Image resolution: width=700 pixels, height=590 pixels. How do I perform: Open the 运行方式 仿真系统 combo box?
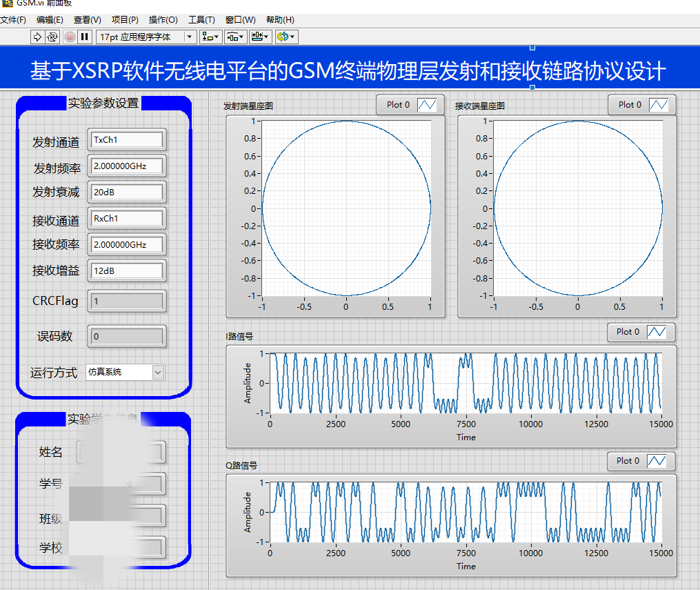[x=125, y=372]
